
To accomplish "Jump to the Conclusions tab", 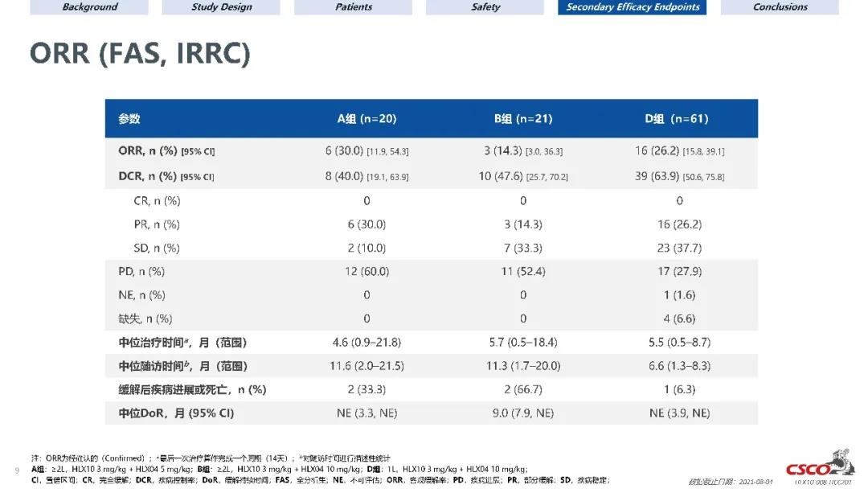I will [x=780, y=7].
